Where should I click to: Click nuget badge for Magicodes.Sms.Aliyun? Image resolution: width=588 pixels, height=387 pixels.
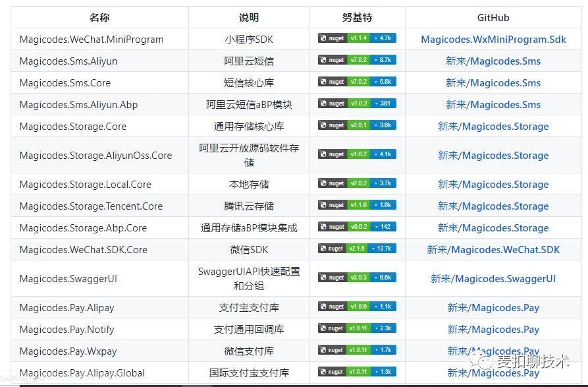pos(357,60)
